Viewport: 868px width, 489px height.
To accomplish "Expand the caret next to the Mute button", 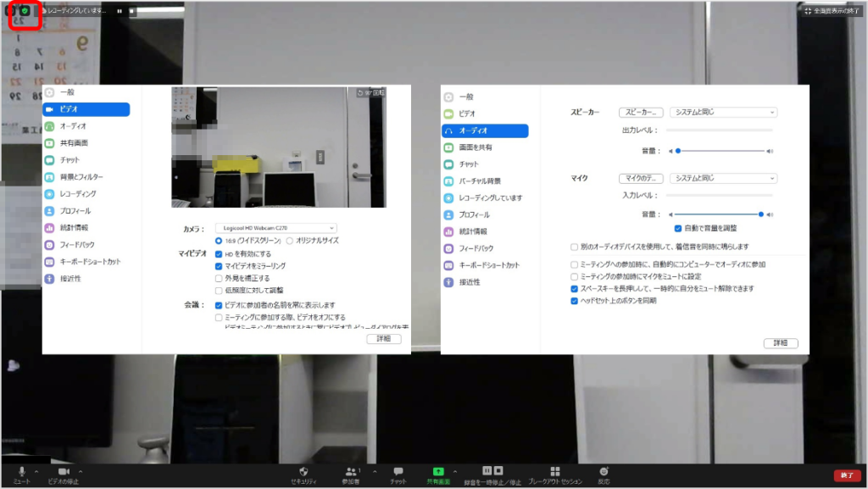I will click(x=36, y=471).
